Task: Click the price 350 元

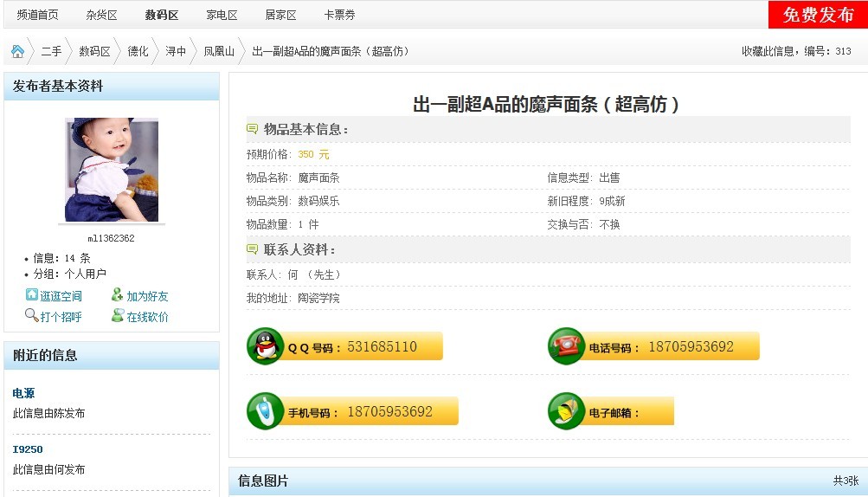Action: [313, 155]
